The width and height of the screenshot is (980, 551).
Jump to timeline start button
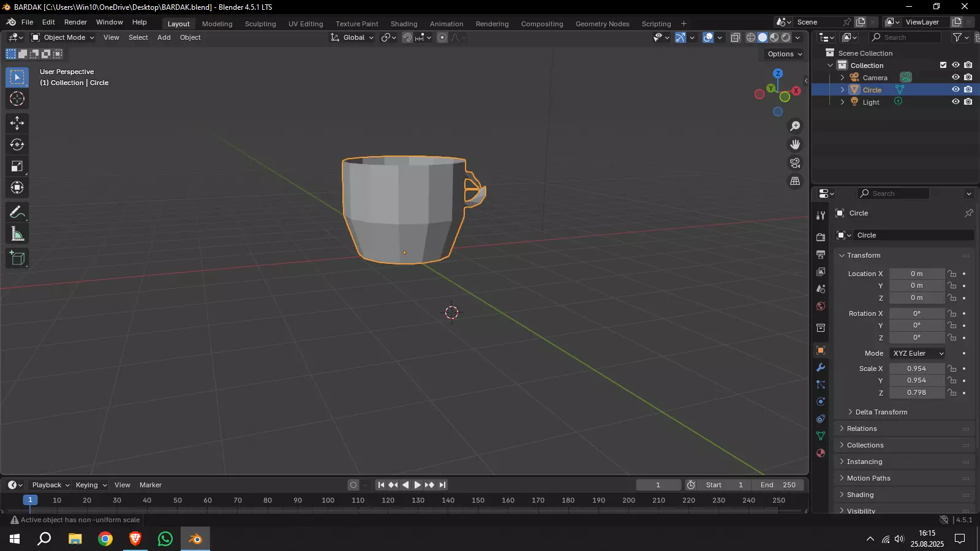pos(381,485)
